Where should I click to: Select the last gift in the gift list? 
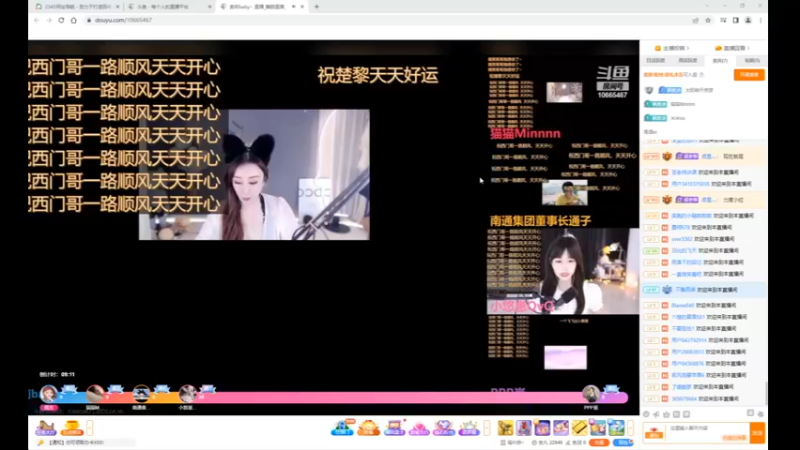pos(616,428)
